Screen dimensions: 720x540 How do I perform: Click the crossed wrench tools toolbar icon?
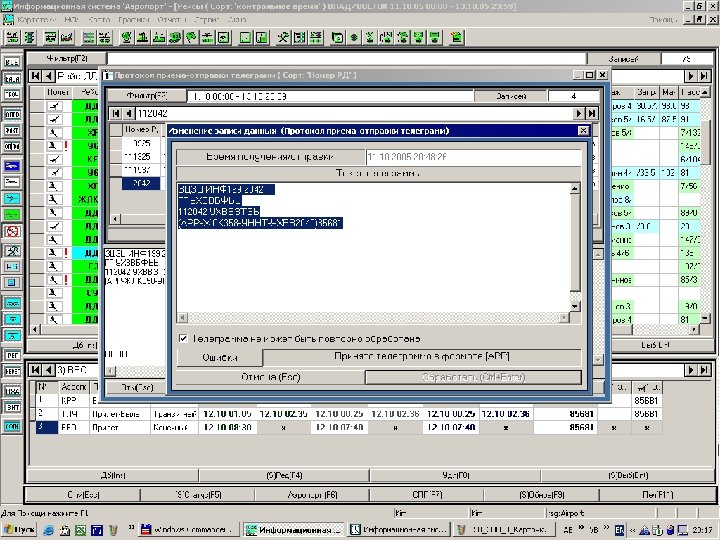point(283,37)
